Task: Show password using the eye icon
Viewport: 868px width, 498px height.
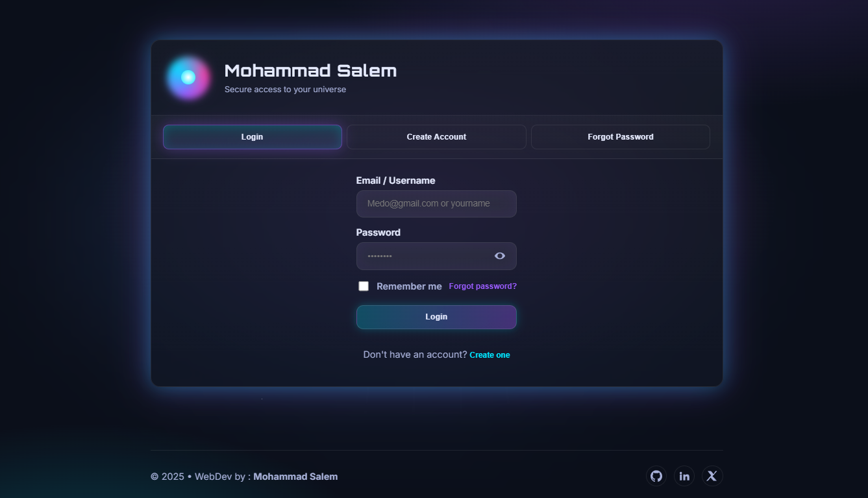Action: coord(500,256)
